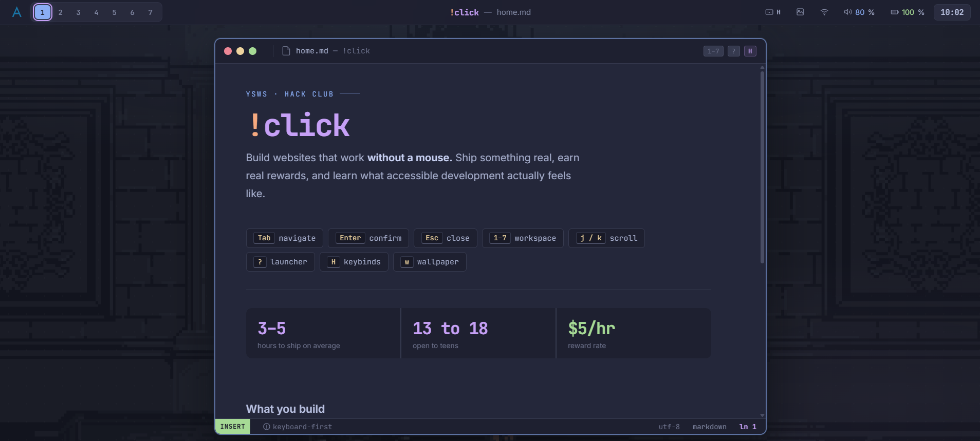Click the window's vertical scrollbar thumb

click(x=762, y=167)
